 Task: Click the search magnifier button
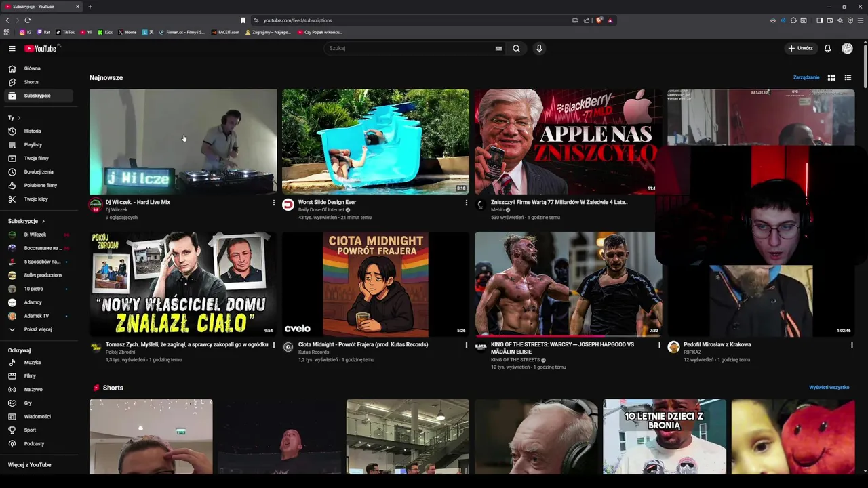tap(516, 48)
